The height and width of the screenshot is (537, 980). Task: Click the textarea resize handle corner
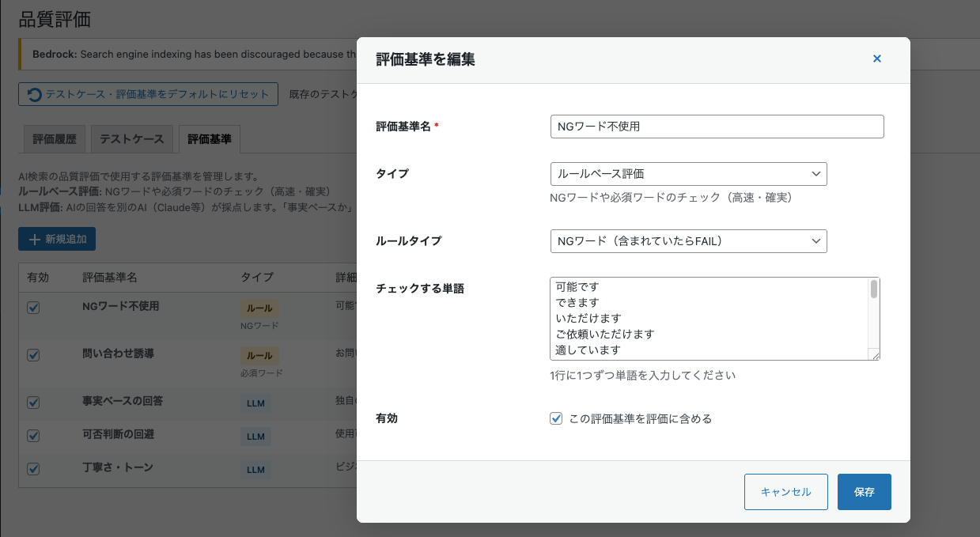[x=875, y=355]
